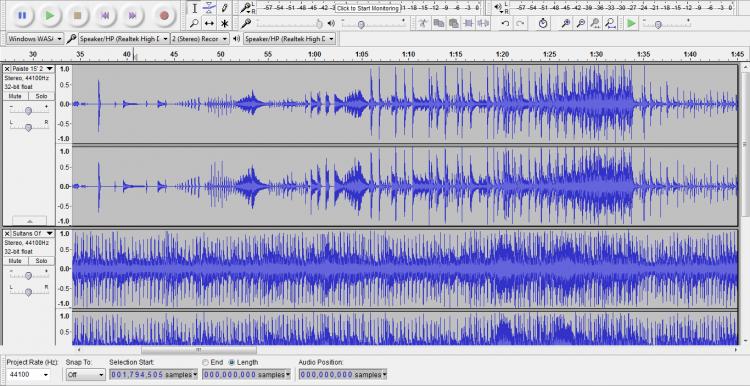Solo the Paste 15' 2 track
Viewport: 750px width, 386px height.
pos(41,96)
